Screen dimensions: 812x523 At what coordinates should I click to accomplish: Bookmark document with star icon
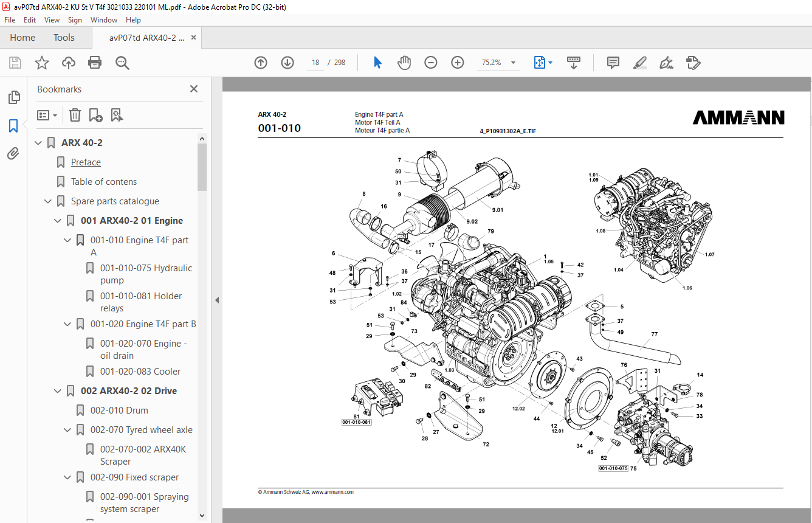point(42,63)
